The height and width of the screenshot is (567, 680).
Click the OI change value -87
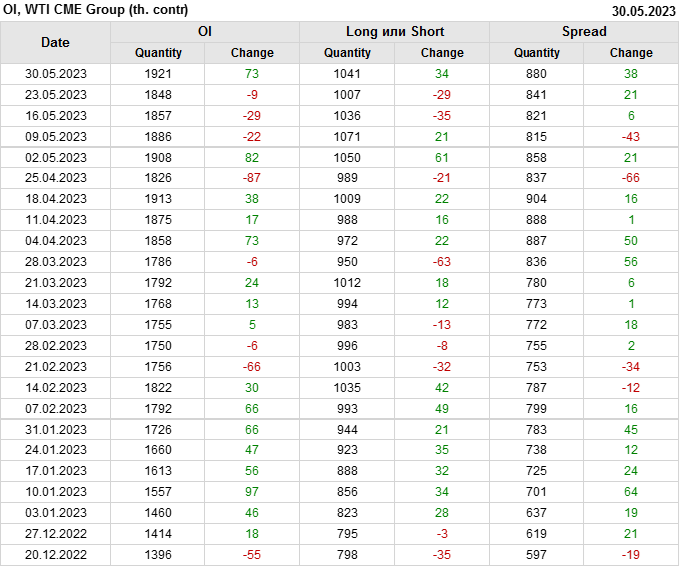tap(252, 178)
